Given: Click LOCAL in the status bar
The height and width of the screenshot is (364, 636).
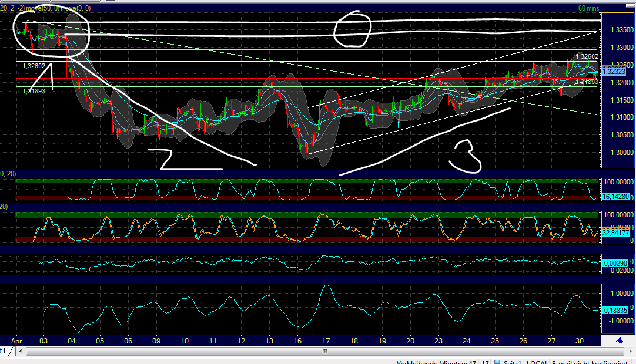Looking at the screenshot, I should tap(538, 362).
